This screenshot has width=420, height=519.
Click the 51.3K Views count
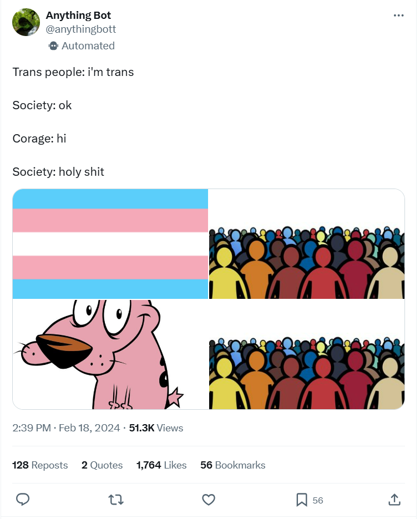[156, 428]
